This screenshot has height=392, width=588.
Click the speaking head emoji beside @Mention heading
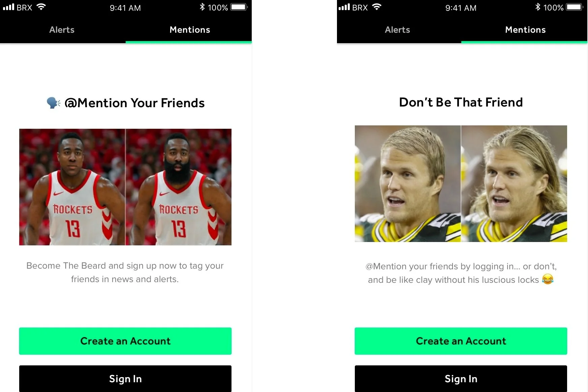(x=54, y=103)
